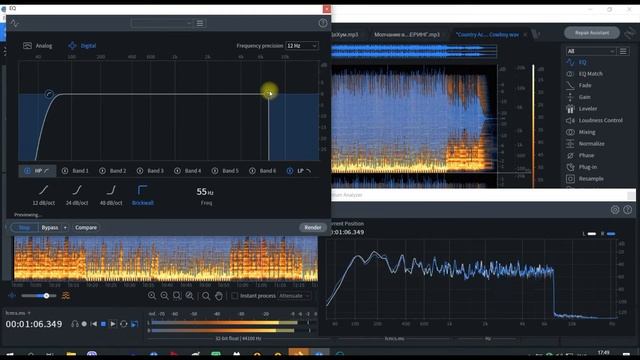Toggle the LP band power button
This screenshot has width=640, height=360.
[290, 171]
